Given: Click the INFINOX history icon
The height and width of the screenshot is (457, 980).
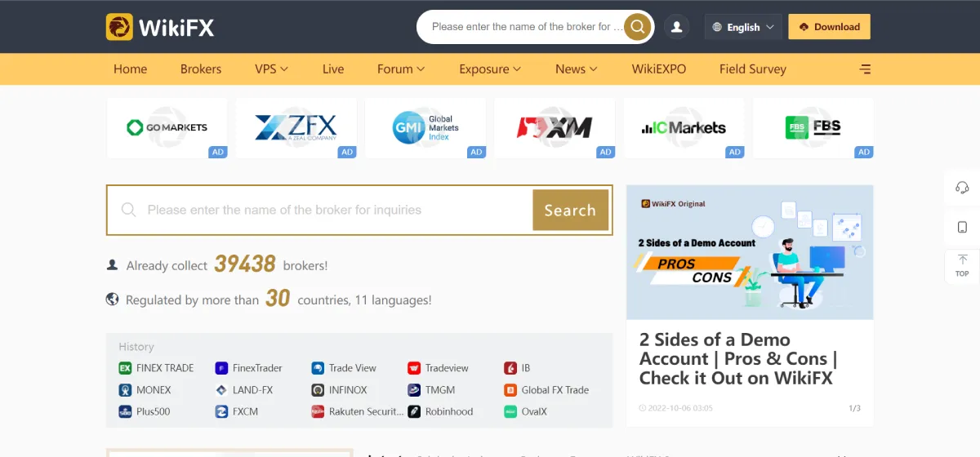Looking at the screenshot, I should point(318,390).
